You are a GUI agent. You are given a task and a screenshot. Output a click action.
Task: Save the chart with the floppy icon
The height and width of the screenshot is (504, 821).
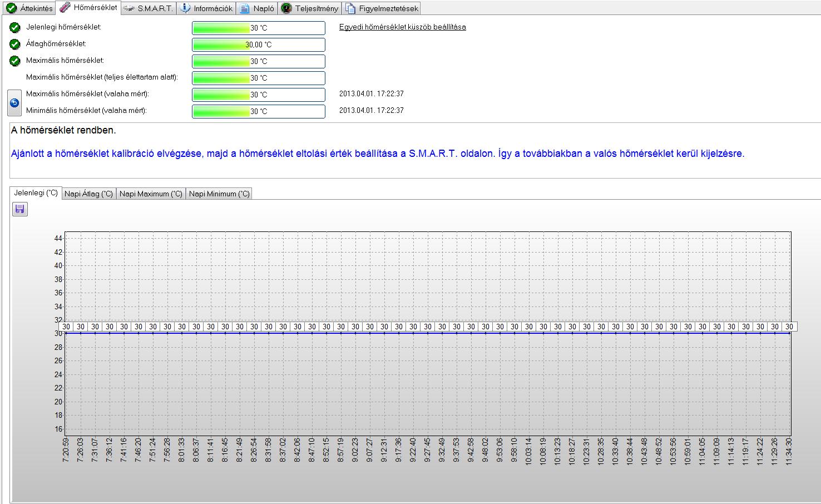20,209
